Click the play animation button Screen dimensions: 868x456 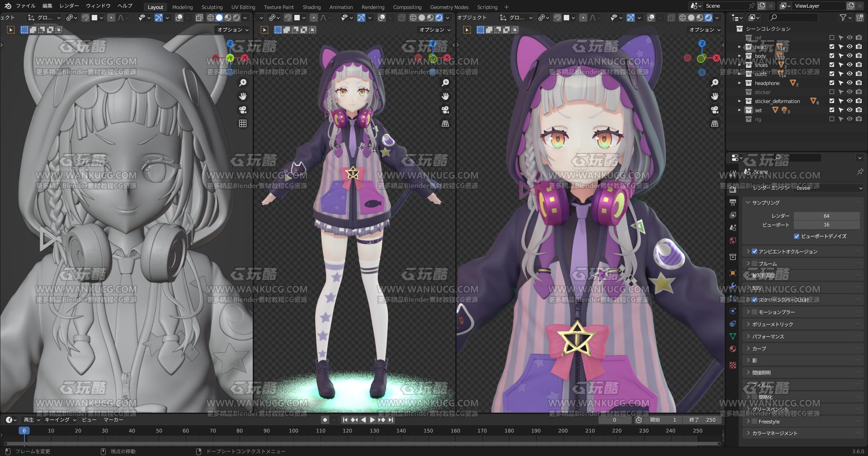[x=372, y=420]
